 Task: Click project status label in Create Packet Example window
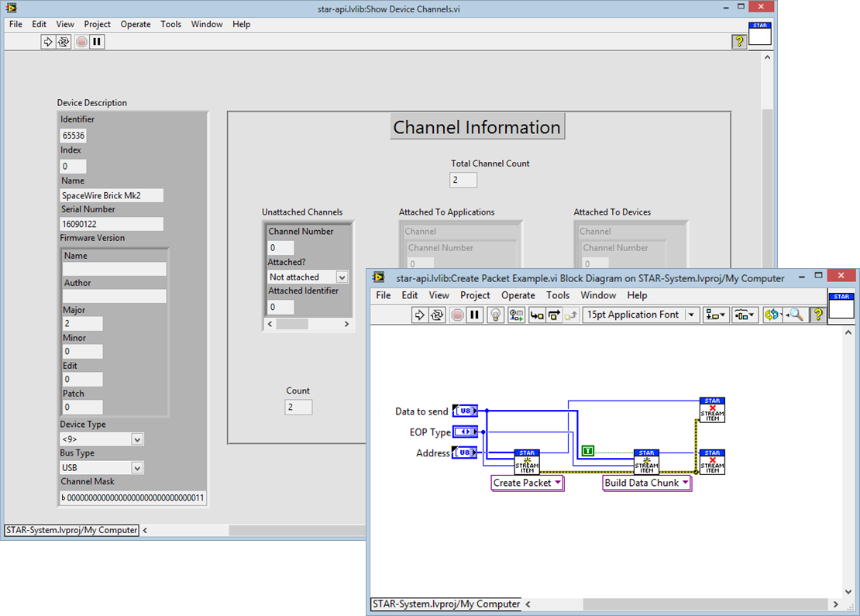pos(446,604)
